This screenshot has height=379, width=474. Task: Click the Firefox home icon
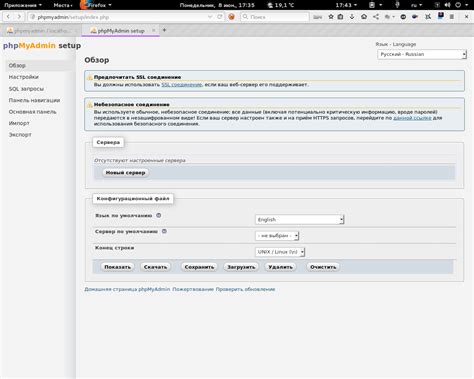point(364,16)
